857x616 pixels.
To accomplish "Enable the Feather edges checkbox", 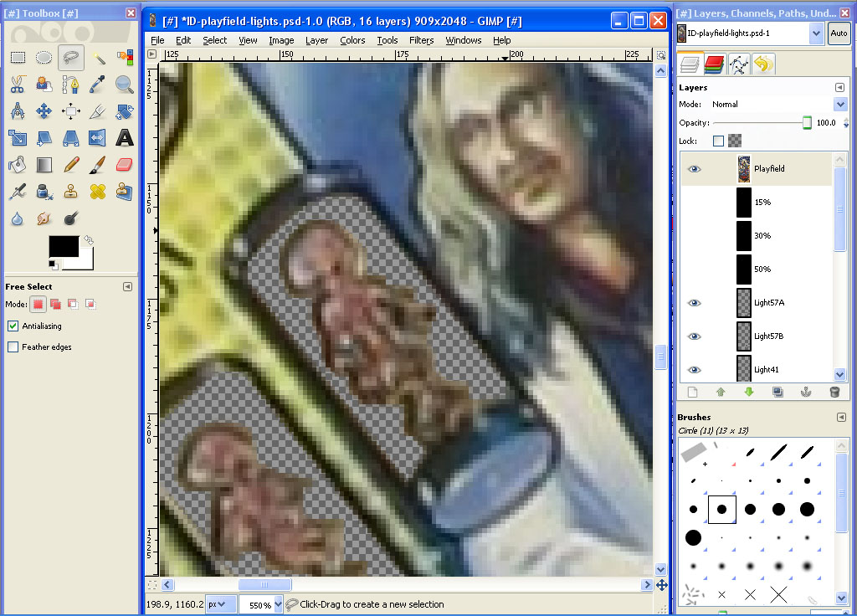I will coord(13,346).
